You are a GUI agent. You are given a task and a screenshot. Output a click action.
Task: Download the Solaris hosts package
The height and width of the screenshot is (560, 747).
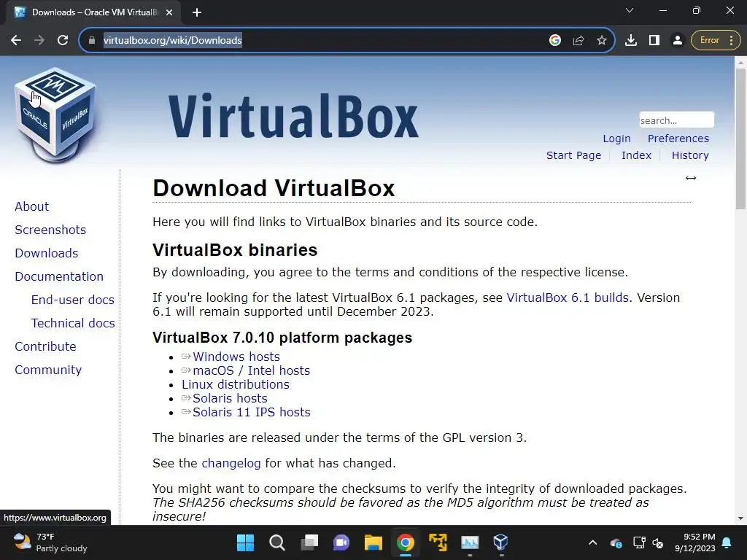[x=230, y=398]
